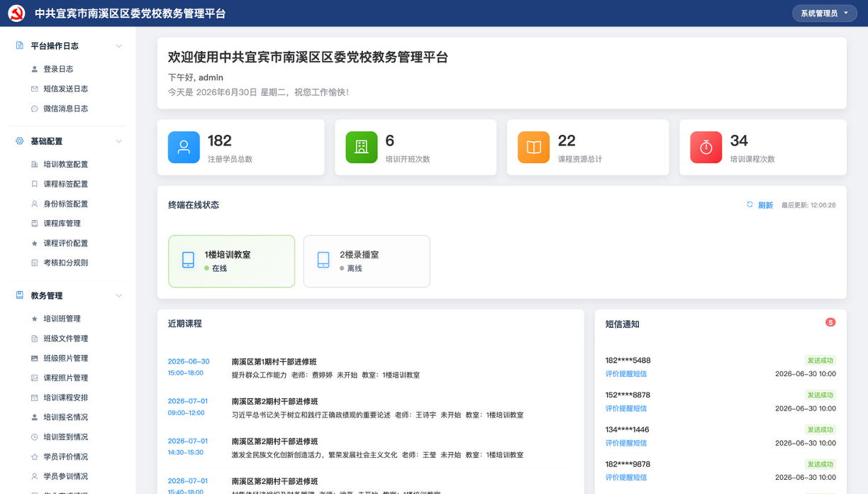868x494 pixels.
Task: Click the 终端在线状态 heading
Action: (x=194, y=205)
